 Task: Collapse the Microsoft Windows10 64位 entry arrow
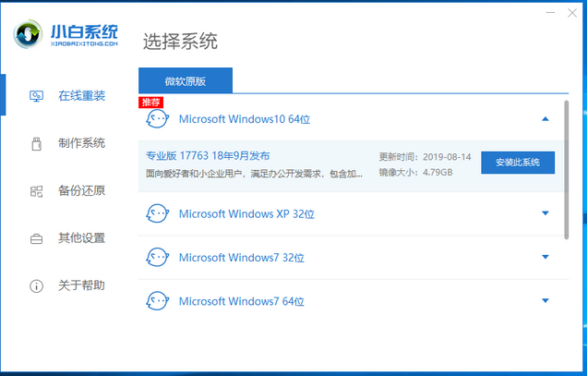pyautogui.click(x=545, y=119)
